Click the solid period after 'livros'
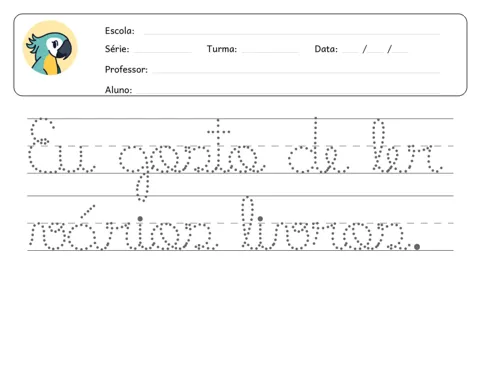Viewport: 480px width, 384px height. 417,247
